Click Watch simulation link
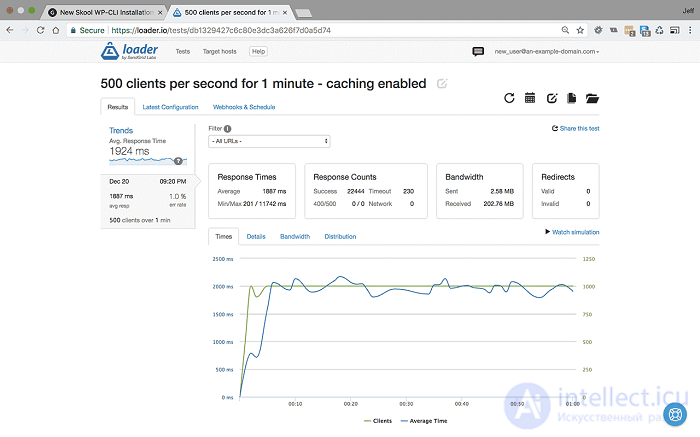The height and width of the screenshot is (437, 700). pos(572,232)
